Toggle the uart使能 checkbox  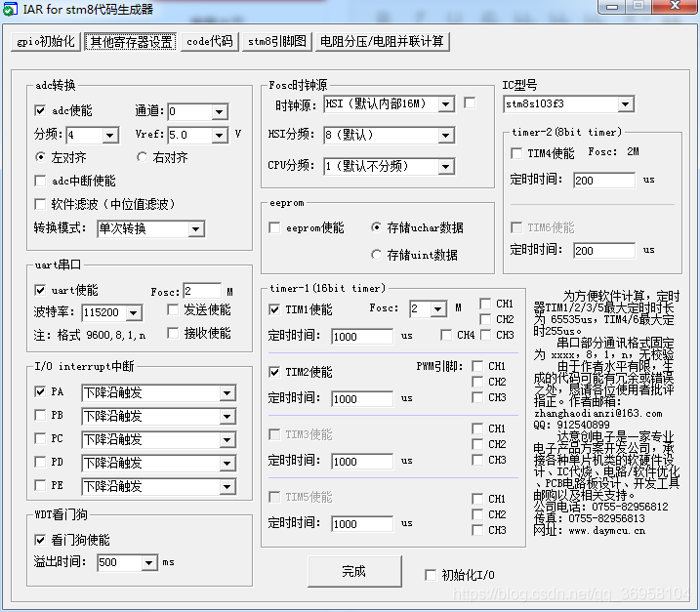[x=40, y=290]
